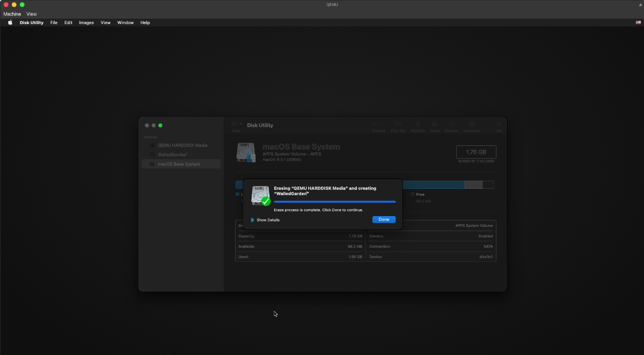
Task: Click the macOS Base System drive icon
Action: (246, 152)
